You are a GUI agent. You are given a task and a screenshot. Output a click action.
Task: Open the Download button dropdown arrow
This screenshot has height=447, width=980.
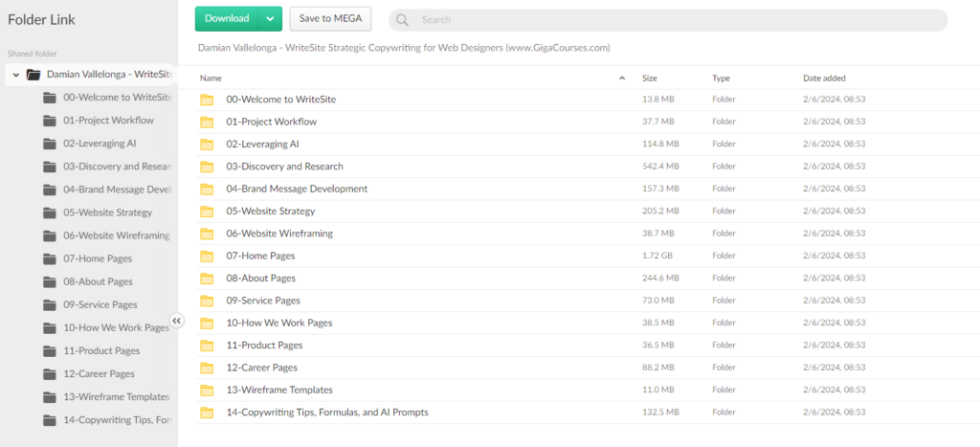point(270,18)
